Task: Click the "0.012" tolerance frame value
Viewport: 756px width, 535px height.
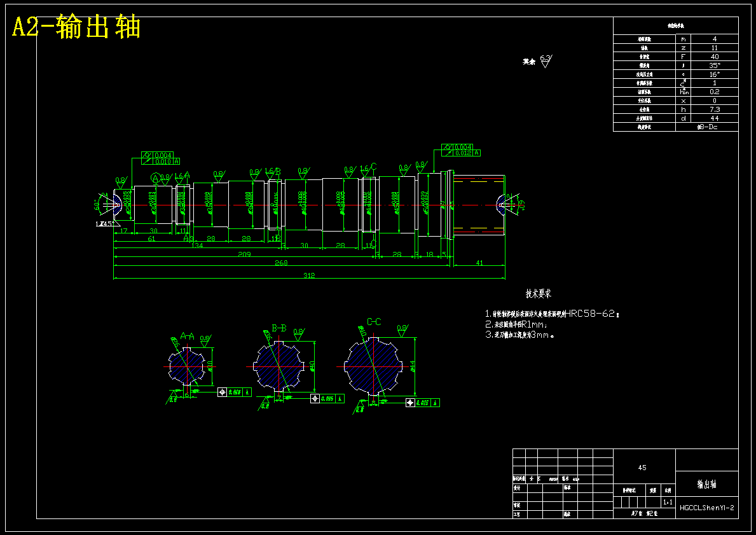Action: [x=464, y=153]
